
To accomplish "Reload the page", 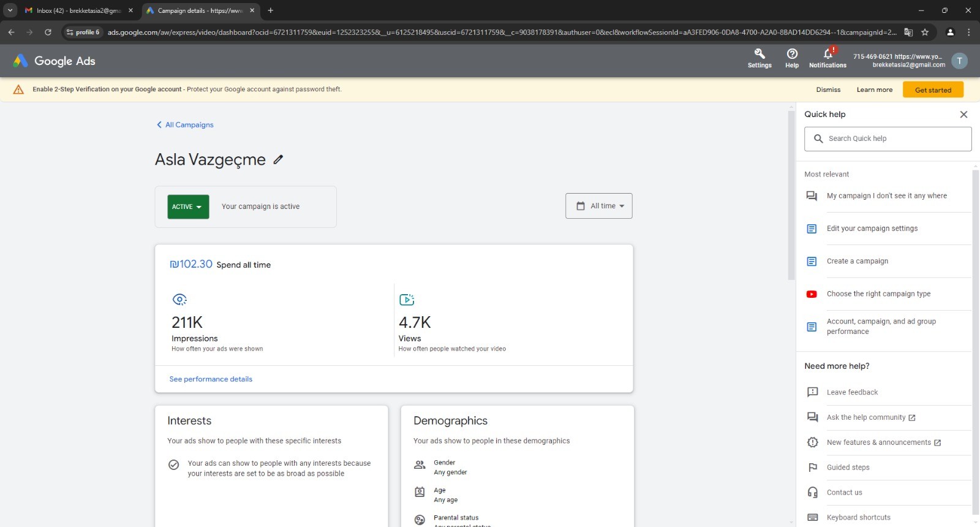I will tap(48, 32).
